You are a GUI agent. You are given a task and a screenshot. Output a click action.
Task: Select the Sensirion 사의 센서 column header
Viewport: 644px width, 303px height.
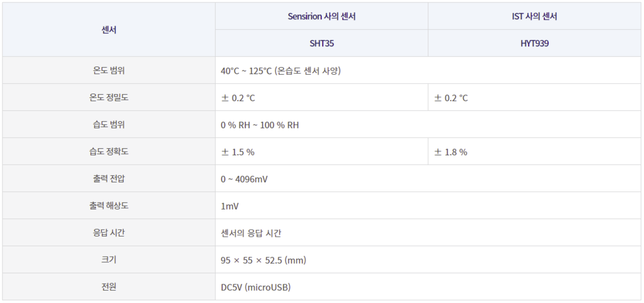[x=321, y=17]
